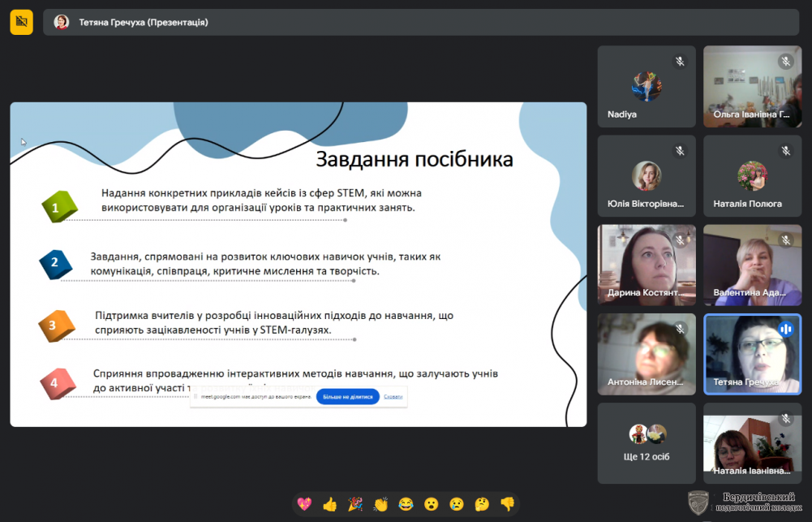Select Наталія Полюга's participant tile
This screenshot has width=812, height=522.
[752, 175]
